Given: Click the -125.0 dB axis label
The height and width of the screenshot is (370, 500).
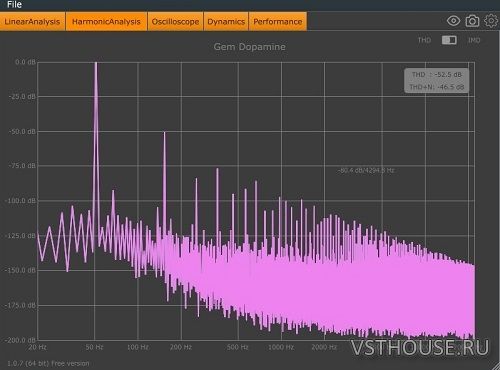Looking at the screenshot, I should click(x=20, y=236).
